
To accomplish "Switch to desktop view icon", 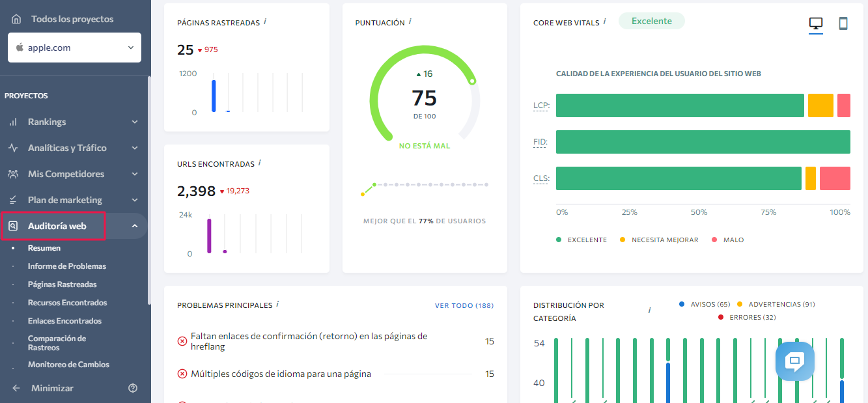I will click(x=816, y=23).
